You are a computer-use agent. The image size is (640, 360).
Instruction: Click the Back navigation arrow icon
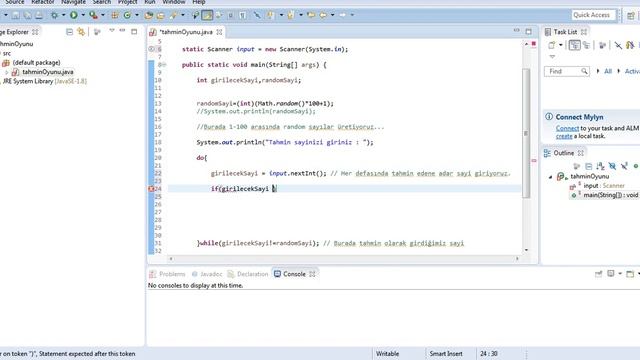point(324,15)
